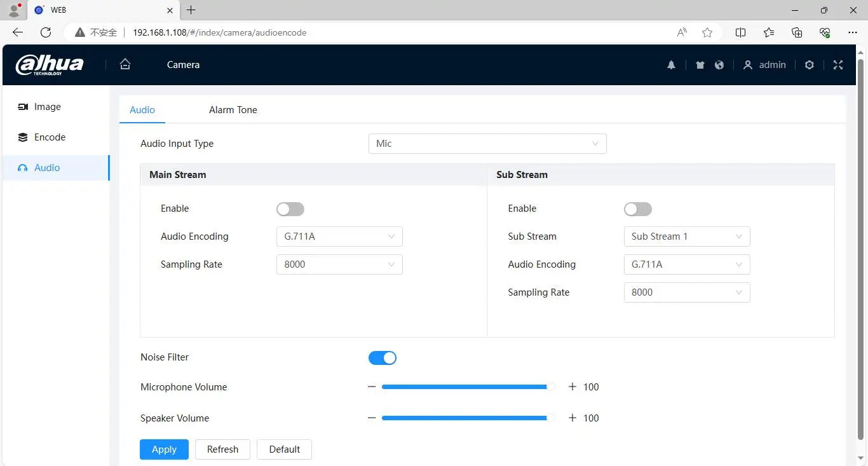Open the Sub Stream 1 selector dropdown
Screen dimensions: 868x466
(687, 236)
